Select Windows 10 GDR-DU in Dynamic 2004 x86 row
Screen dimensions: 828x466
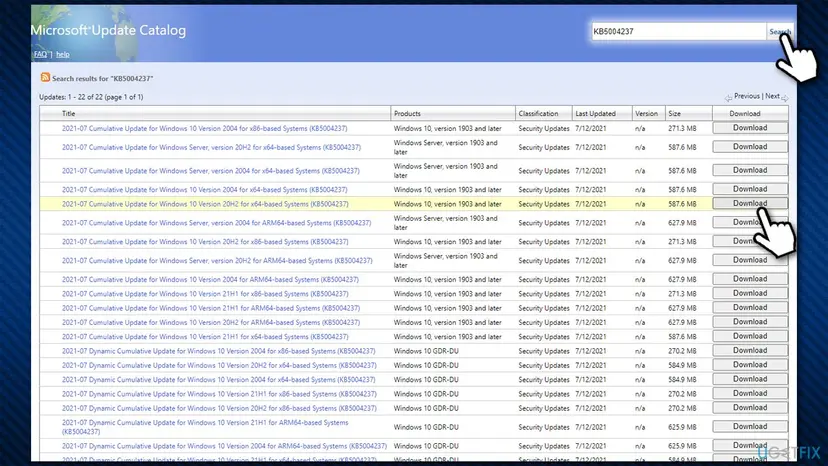click(x=426, y=350)
